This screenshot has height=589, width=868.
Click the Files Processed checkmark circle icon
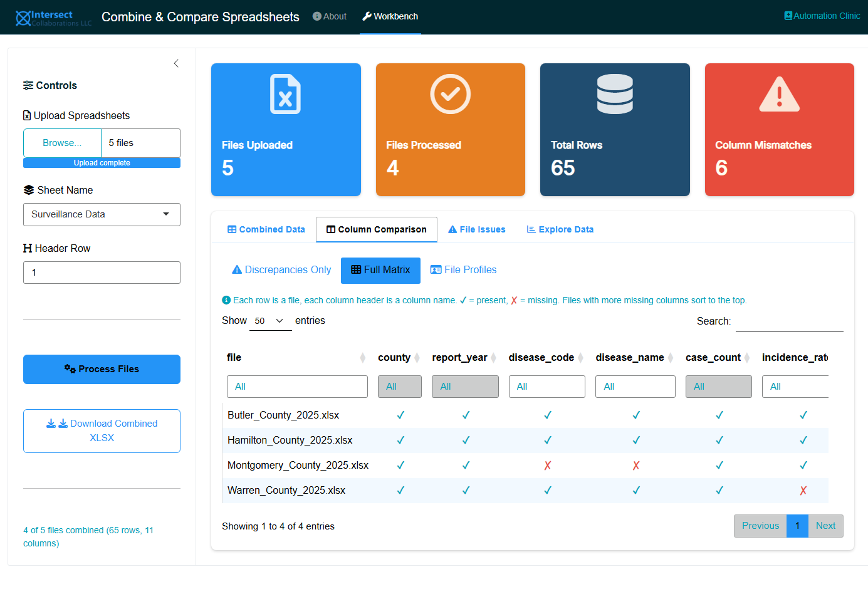coord(450,94)
